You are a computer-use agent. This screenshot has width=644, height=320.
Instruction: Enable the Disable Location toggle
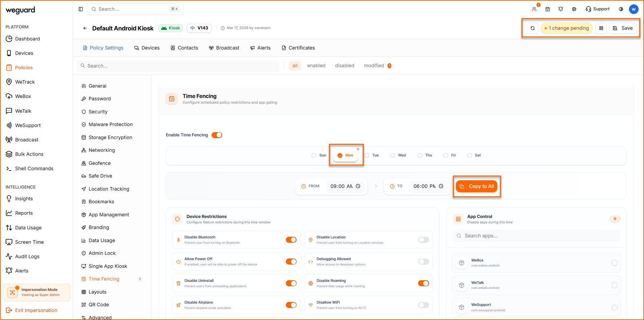tap(423, 240)
